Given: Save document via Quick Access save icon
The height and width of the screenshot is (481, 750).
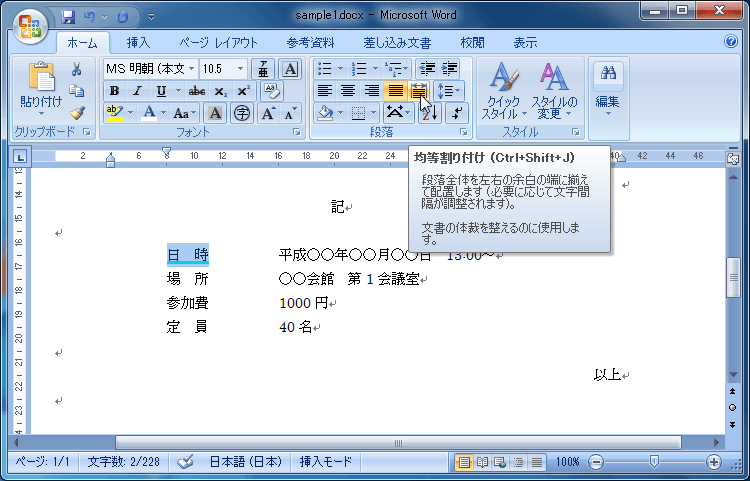Looking at the screenshot, I should (68, 17).
